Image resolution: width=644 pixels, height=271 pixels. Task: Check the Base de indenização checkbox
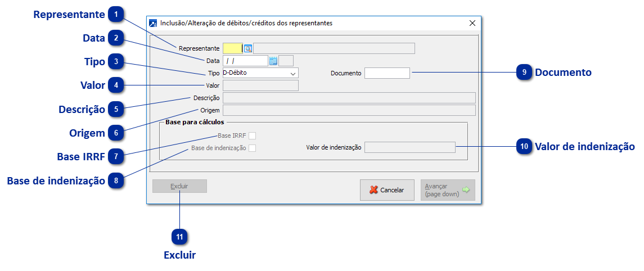click(x=252, y=148)
